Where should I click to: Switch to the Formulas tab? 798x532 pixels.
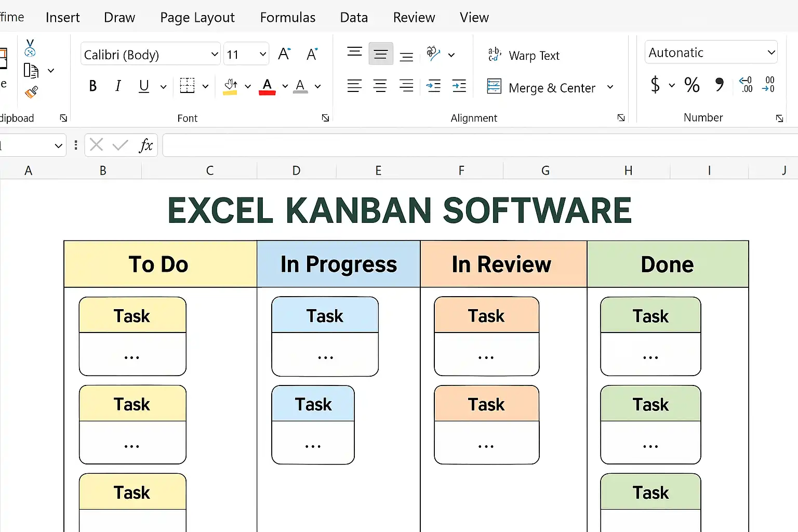point(287,18)
